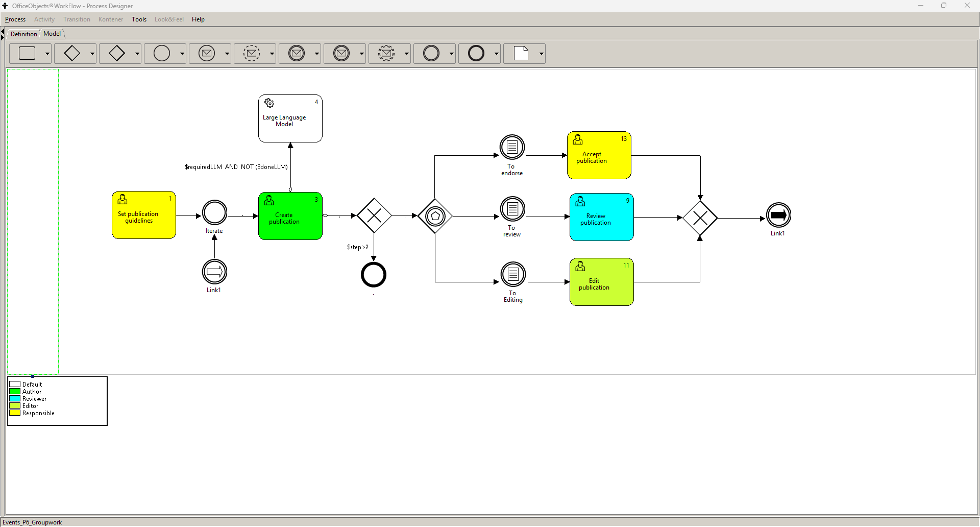Open the dropdown next to first diamond tool
980x527 pixels.
(x=92, y=53)
